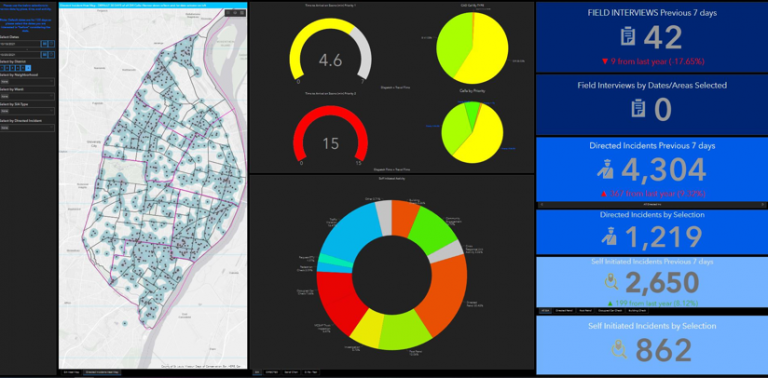768x378 pixels.
Task: Click the "FIELD INTERVIEWS Previous 7 days" heading
Action: pyautogui.click(x=652, y=13)
